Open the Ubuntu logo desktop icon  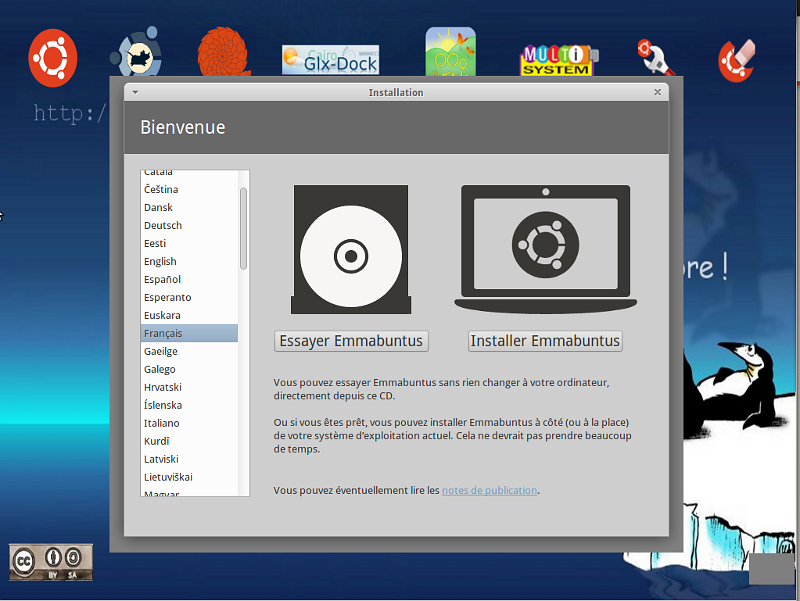pyautogui.click(x=53, y=56)
